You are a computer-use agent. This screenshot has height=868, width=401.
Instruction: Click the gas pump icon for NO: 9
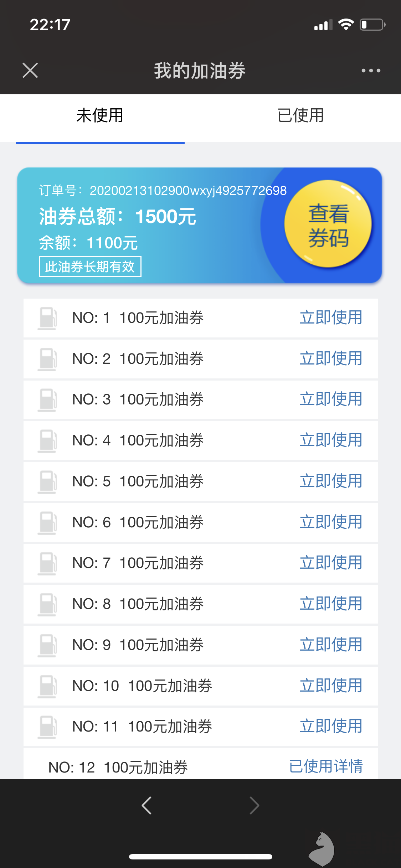pos(47,645)
